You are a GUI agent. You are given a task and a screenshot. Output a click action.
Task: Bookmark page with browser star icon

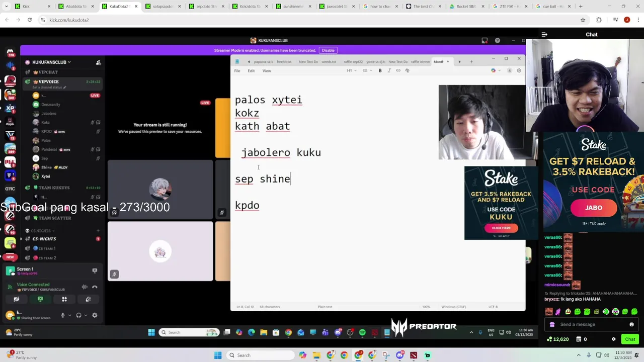pos(583,20)
